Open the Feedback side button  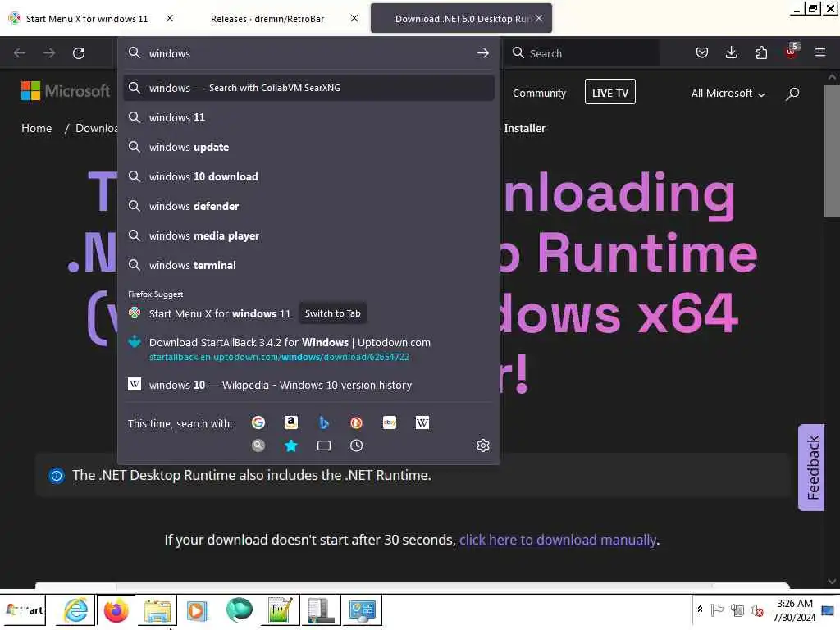pos(811,467)
